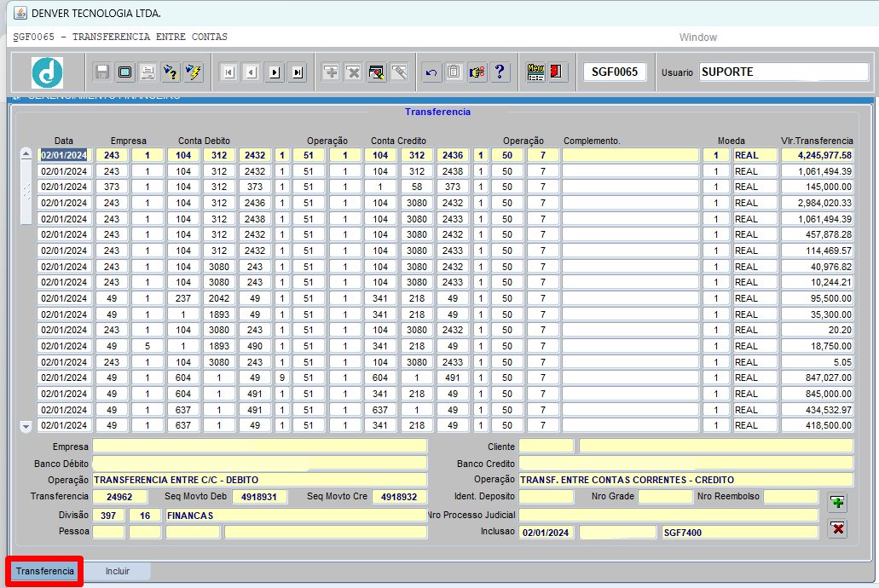
Task: Open the Menu icon in toolbar
Action: click(535, 72)
